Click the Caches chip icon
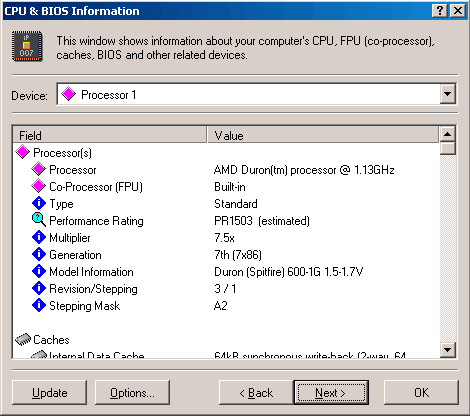 pyautogui.click(x=23, y=340)
